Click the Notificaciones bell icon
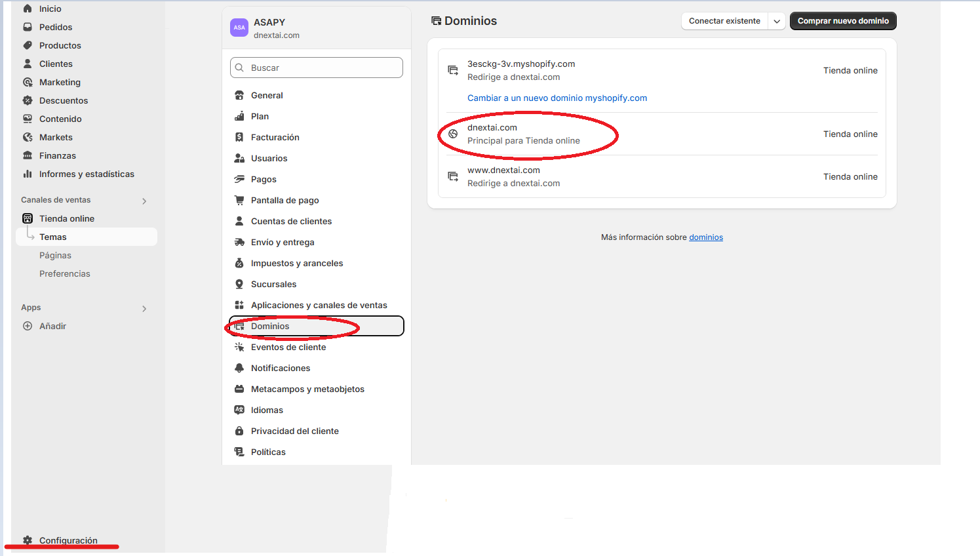Image resolution: width=980 pixels, height=556 pixels. point(239,368)
